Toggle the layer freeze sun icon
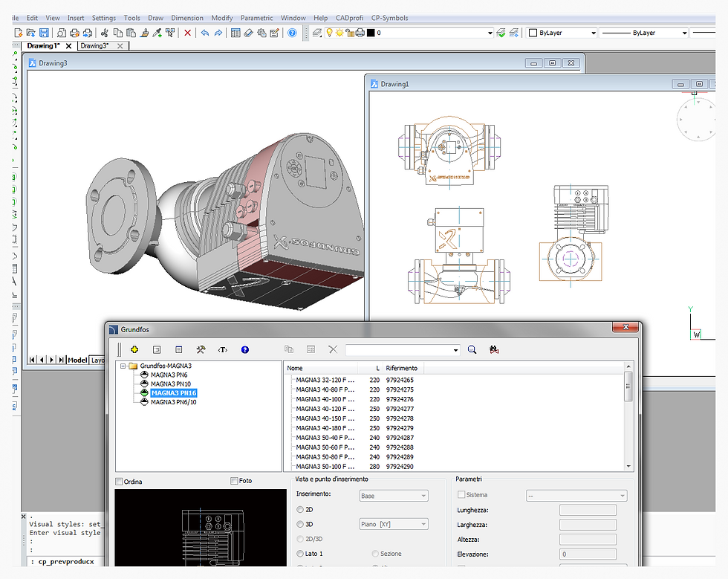This screenshot has width=728, height=579. (339, 33)
